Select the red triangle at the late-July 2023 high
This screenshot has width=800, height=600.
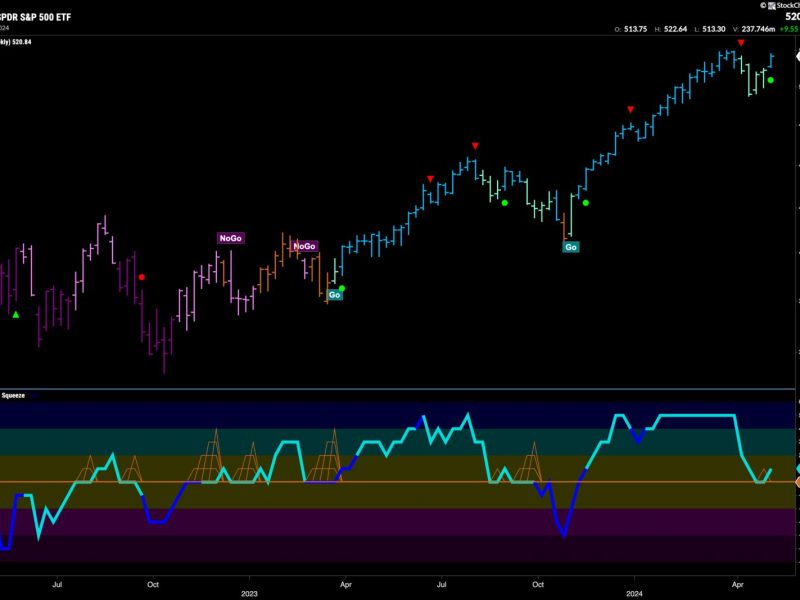(475, 146)
